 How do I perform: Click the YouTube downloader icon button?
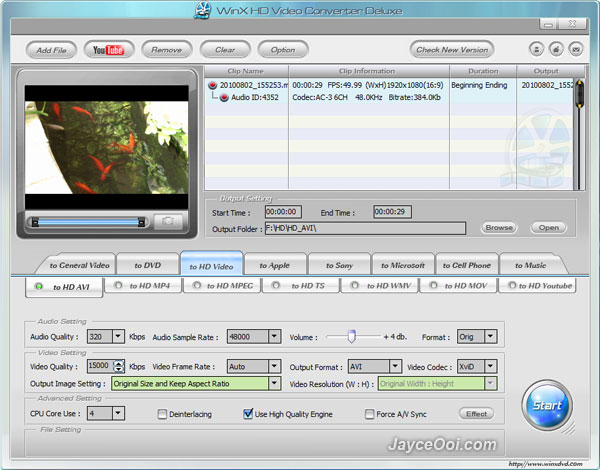coord(109,50)
